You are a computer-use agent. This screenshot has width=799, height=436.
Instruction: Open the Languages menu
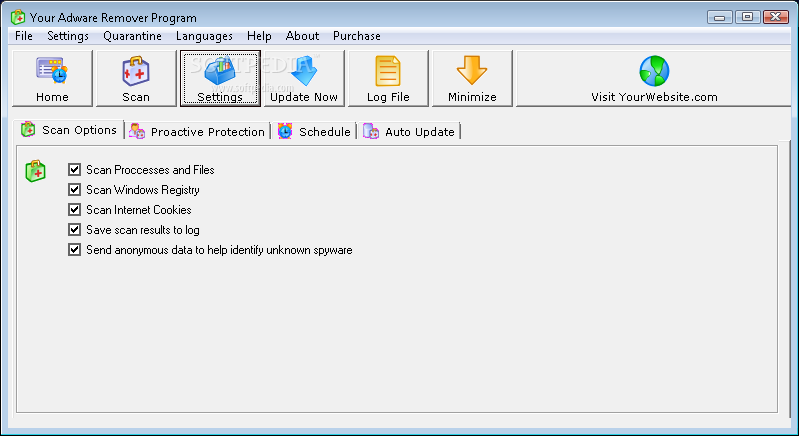point(204,36)
